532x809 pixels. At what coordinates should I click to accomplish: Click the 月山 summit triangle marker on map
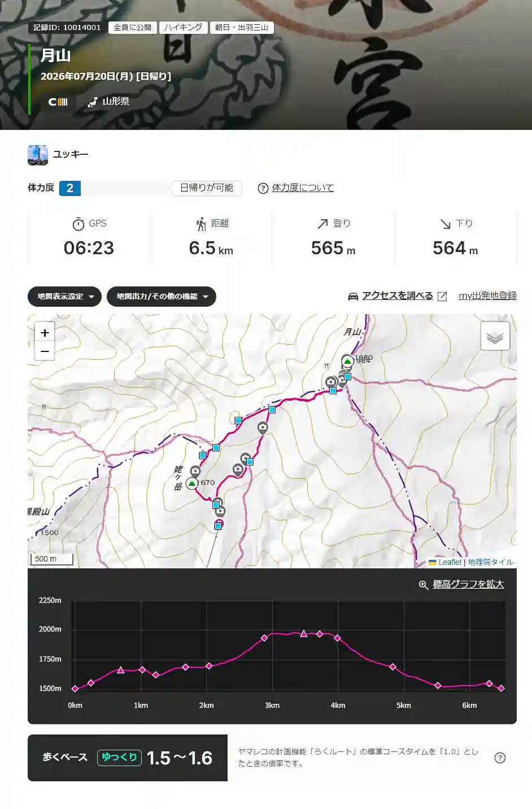click(x=347, y=361)
